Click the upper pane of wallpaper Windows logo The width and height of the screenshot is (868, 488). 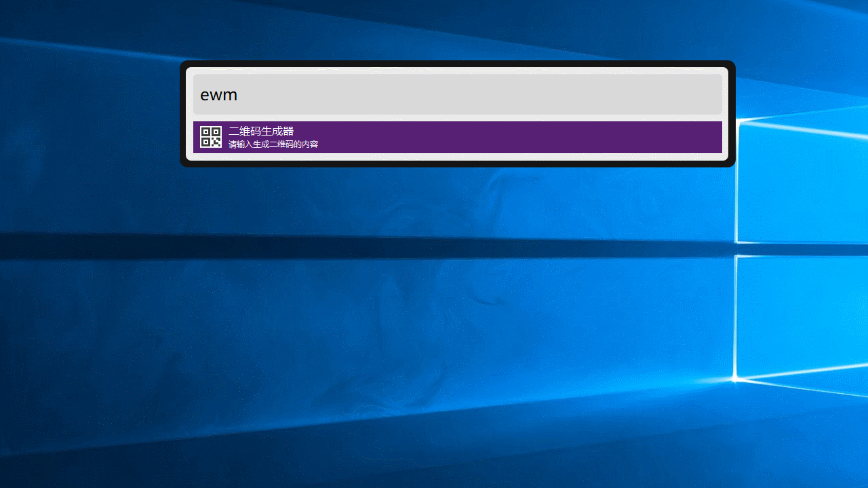[800, 180]
